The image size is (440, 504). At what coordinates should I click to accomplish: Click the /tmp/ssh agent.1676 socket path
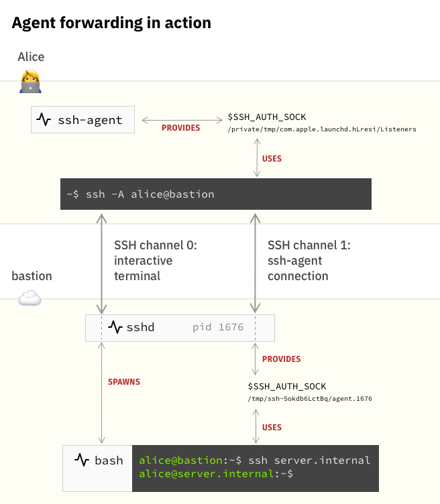[x=309, y=399]
